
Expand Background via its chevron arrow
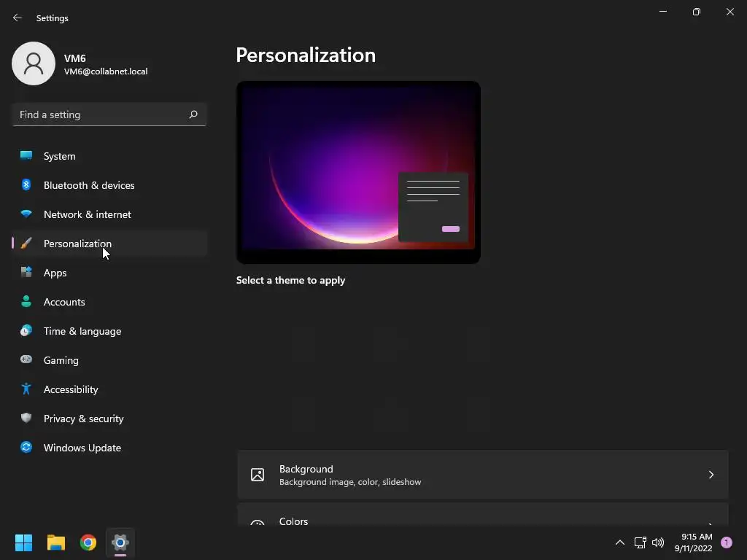[x=711, y=475]
